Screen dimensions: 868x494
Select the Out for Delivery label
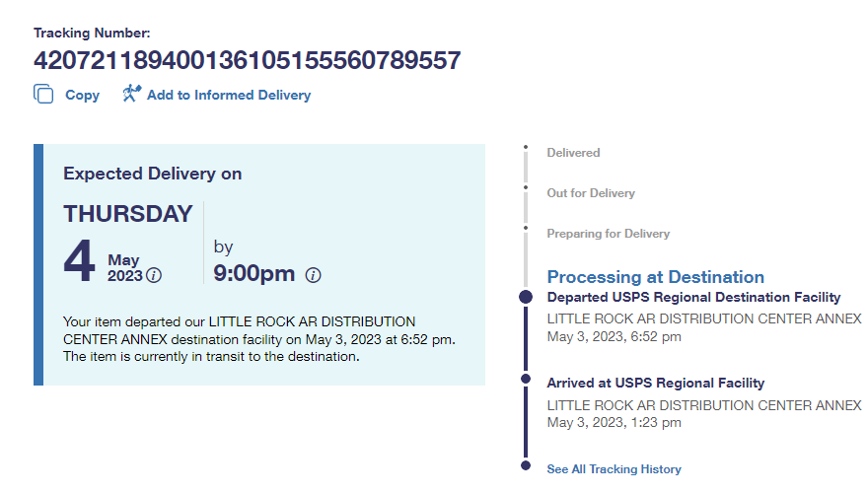[x=591, y=193]
